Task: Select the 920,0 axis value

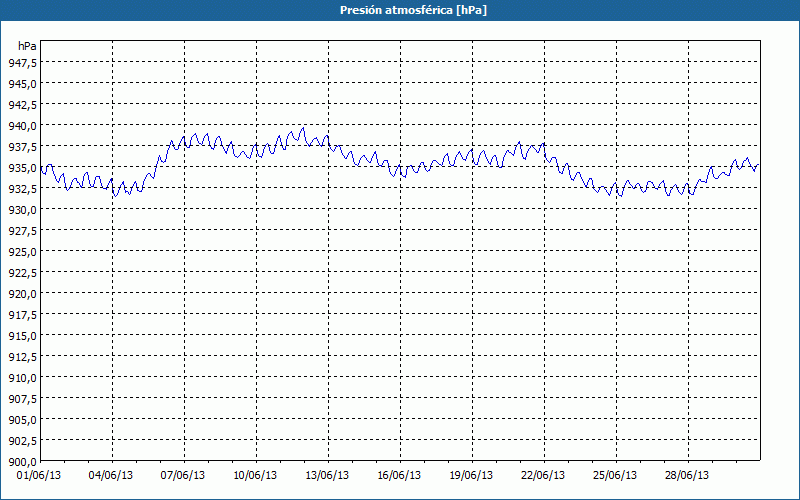Action: [x=22, y=293]
